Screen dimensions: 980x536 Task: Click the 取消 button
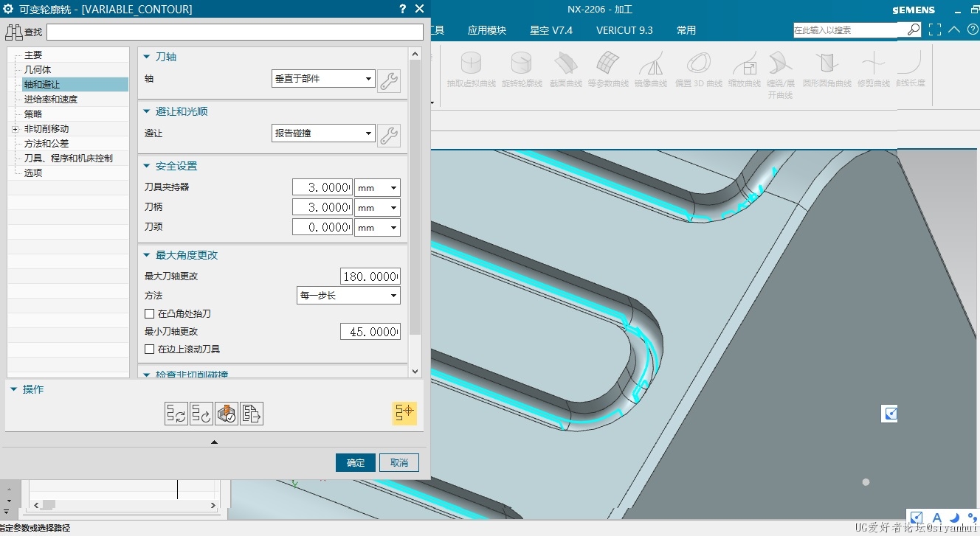pyautogui.click(x=399, y=462)
